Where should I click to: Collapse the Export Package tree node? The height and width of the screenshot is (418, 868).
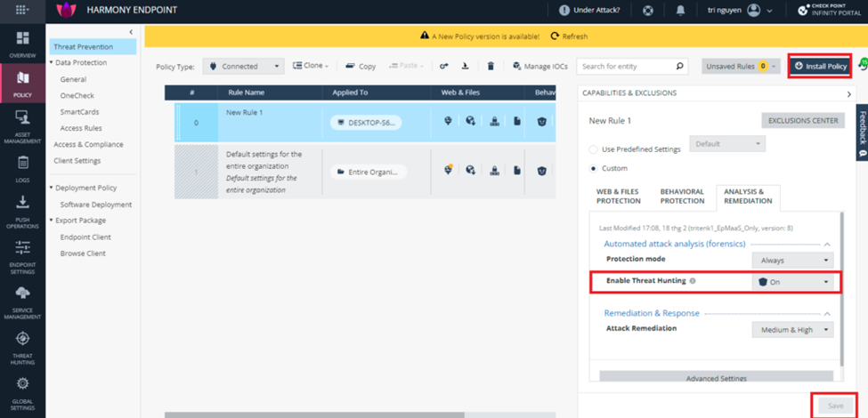point(52,221)
